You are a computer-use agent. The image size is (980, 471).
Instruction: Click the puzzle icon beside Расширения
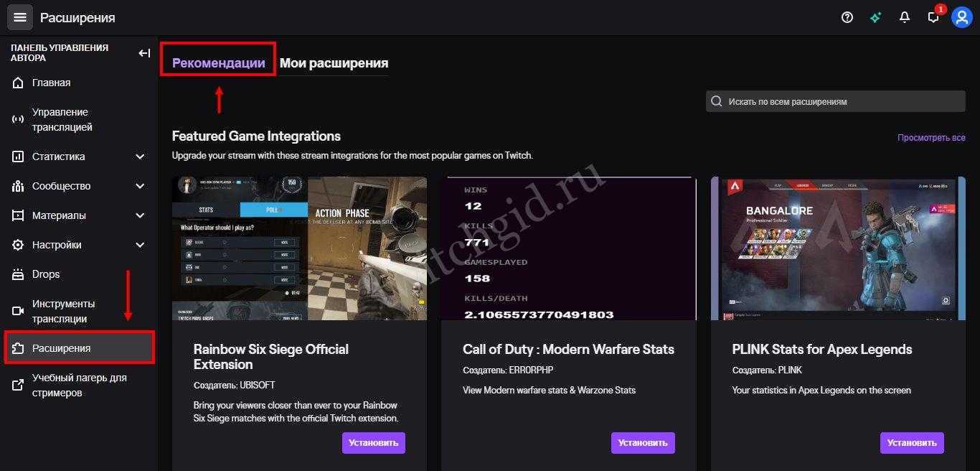(x=19, y=348)
